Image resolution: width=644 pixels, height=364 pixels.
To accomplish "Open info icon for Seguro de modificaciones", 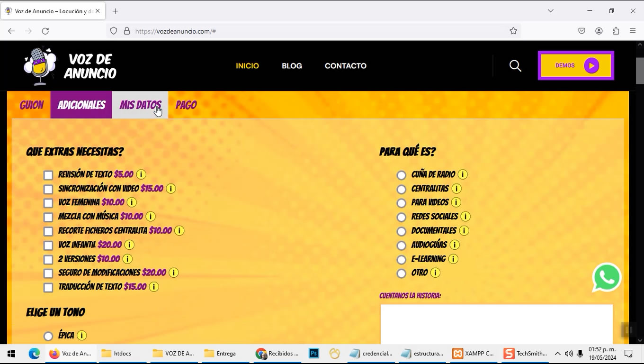I will pos(174,273).
